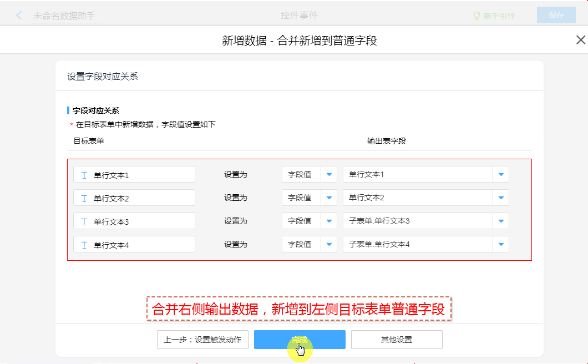Click the text type icon beside 单行文本4
588x364 pixels.
pos(84,245)
